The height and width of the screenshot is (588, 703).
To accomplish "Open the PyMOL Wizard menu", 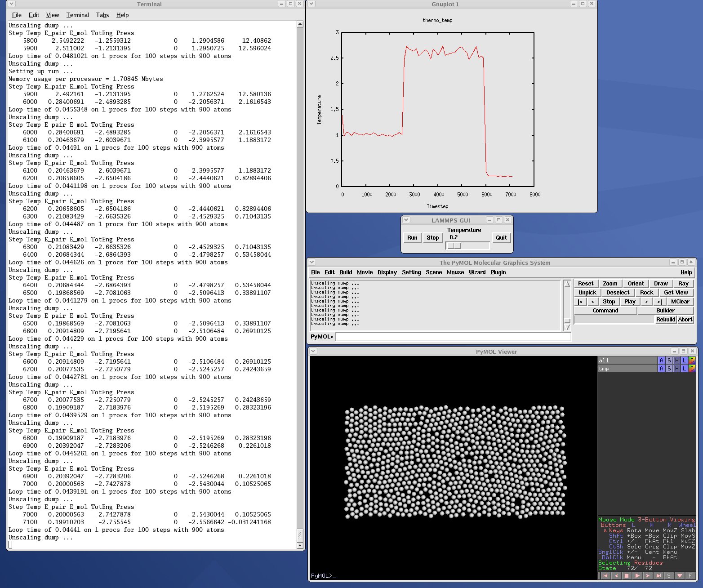I will click(x=477, y=272).
